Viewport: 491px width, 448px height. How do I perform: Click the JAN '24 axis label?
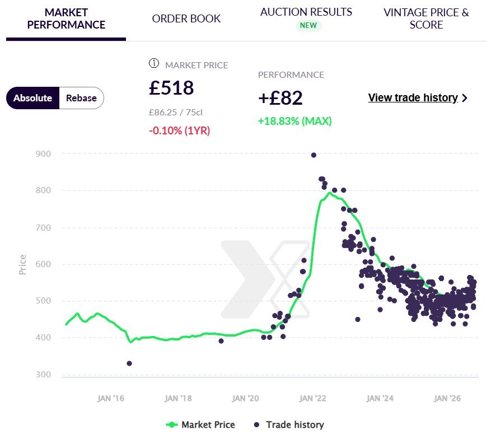pos(380,399)
